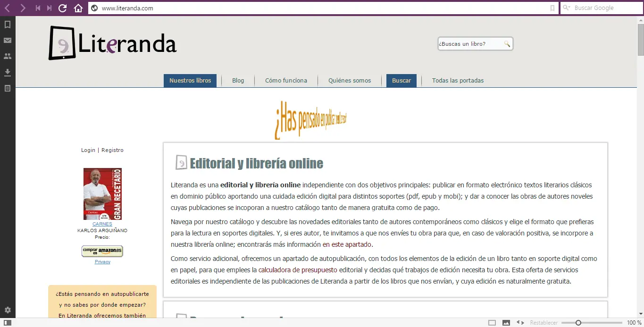Reload the current page
The width and height of the screenshot is (644, 327).
coord(63,8)
